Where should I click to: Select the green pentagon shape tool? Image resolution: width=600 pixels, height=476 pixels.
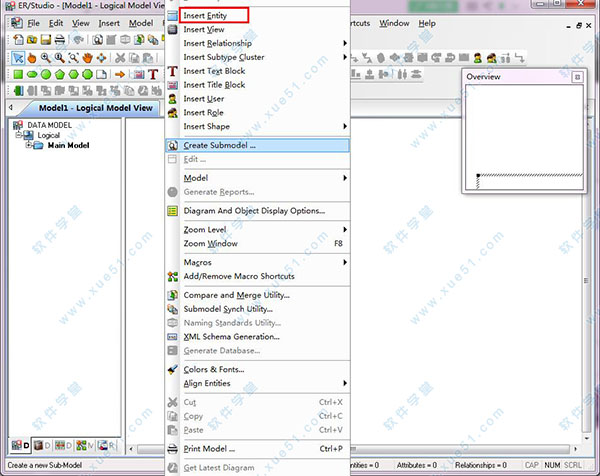[x=60, y=74]
